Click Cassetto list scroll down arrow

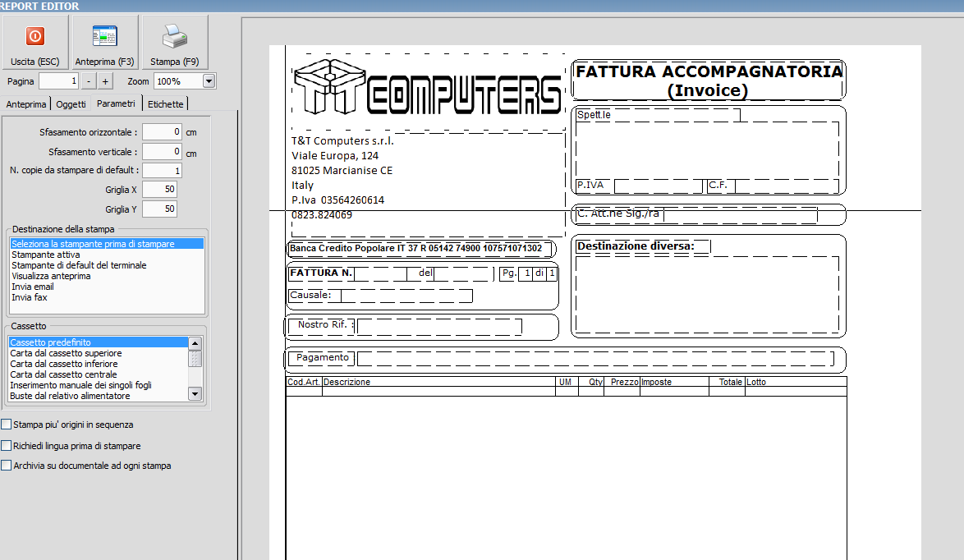click(195, 394)
